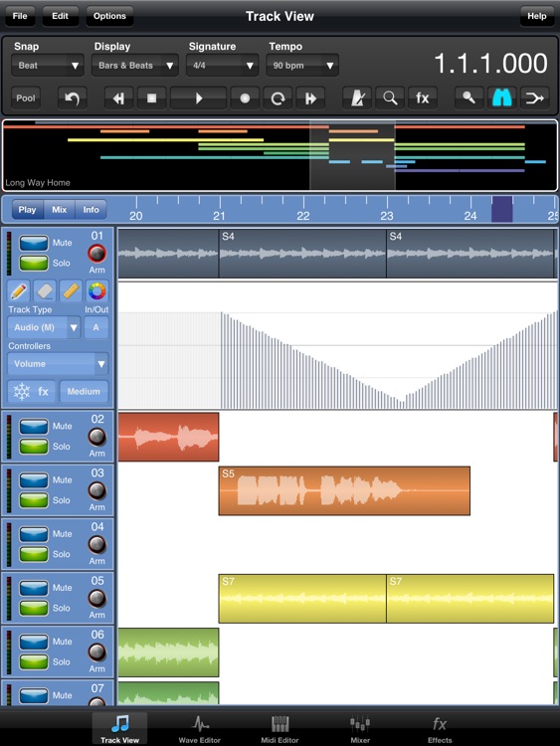Viewport: 560px width, 746px height.
Task: Rewind to start of song
Action: click(119, 98)
